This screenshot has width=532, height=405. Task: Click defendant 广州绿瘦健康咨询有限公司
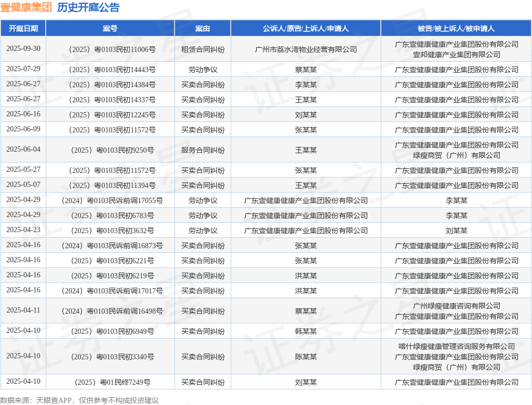click(x=456, y=306)
